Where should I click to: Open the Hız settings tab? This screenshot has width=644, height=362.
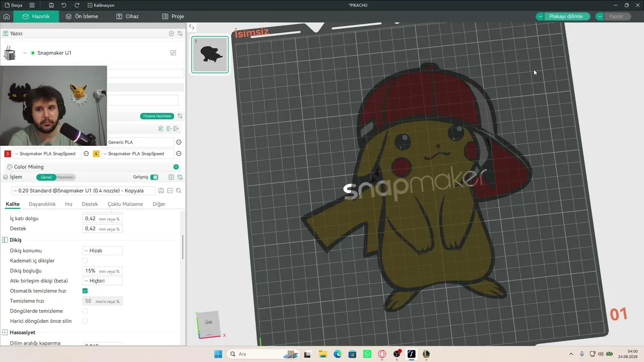[x=69, y=204]
